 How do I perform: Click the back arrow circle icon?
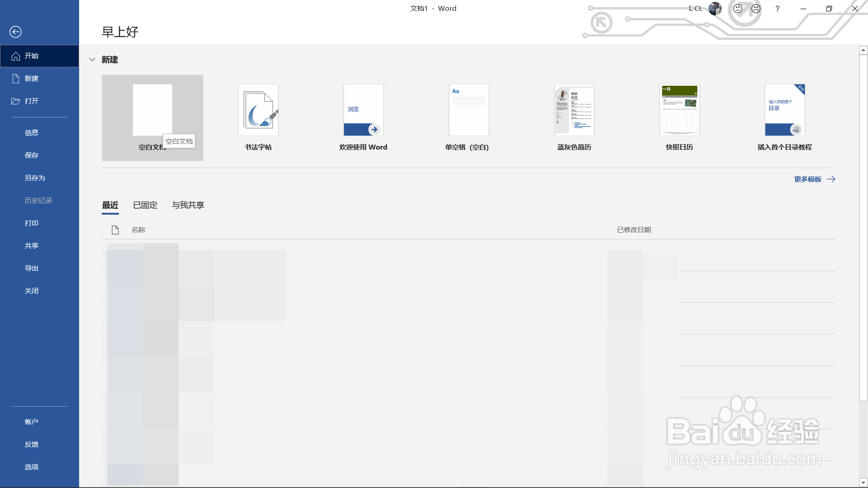tap(15, 32)
